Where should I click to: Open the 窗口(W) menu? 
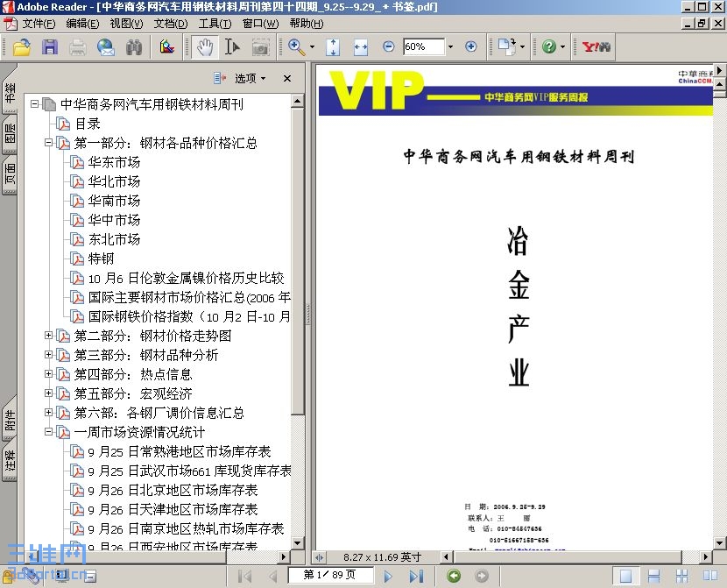[x=260, y=23]
